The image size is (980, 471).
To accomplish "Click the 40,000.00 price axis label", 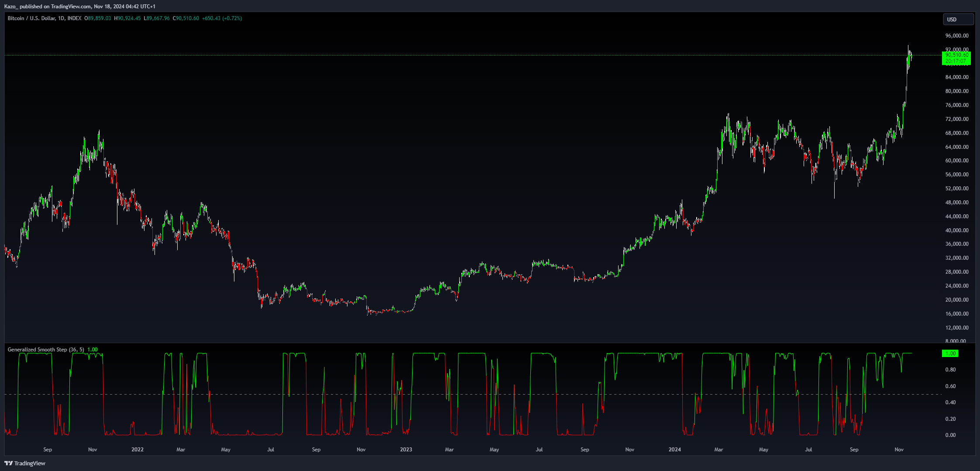I will [957, 230].
